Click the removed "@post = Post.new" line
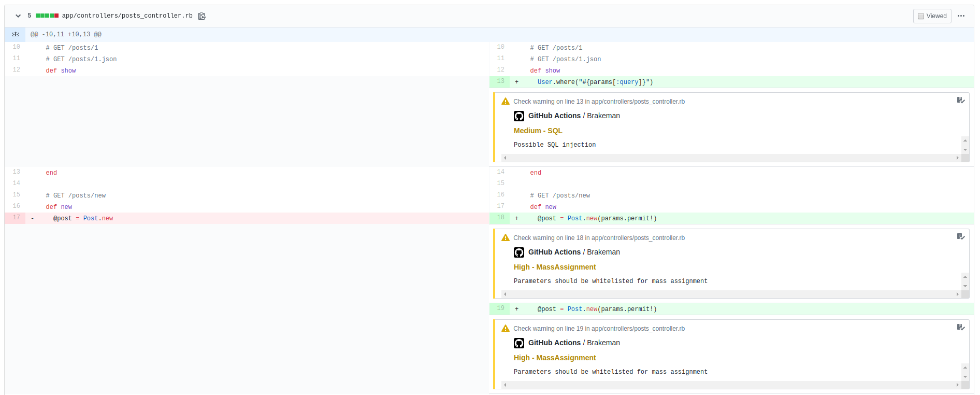980x395 pixels. click(x=257, y=218)
